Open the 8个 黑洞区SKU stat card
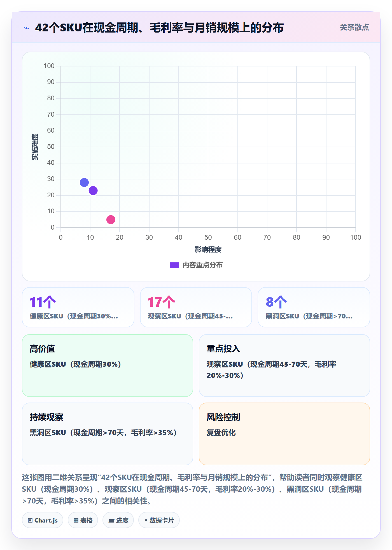The image size is (392, 550). pos(314,307)
